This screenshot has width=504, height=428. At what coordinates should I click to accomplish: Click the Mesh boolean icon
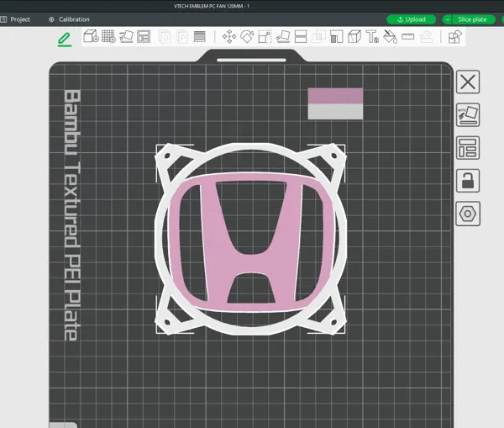318,36
